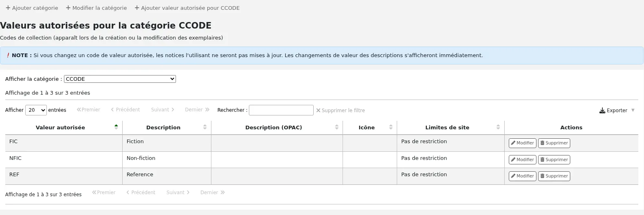
Task: Sort by Limites de site column arrows
Action: pos(498,127)
